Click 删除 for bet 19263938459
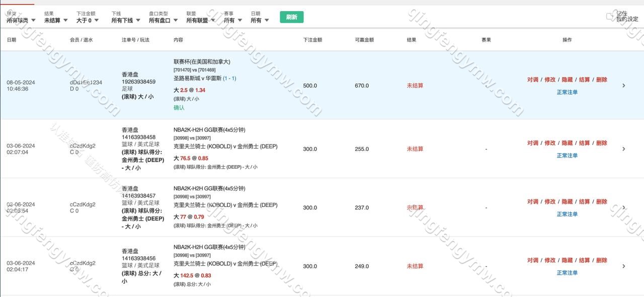 601,80
